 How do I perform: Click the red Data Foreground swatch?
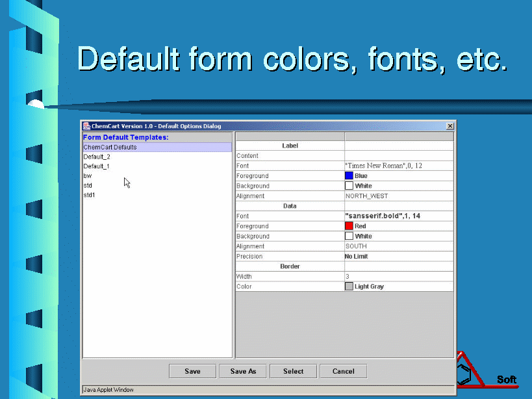[x=349, y=226]
